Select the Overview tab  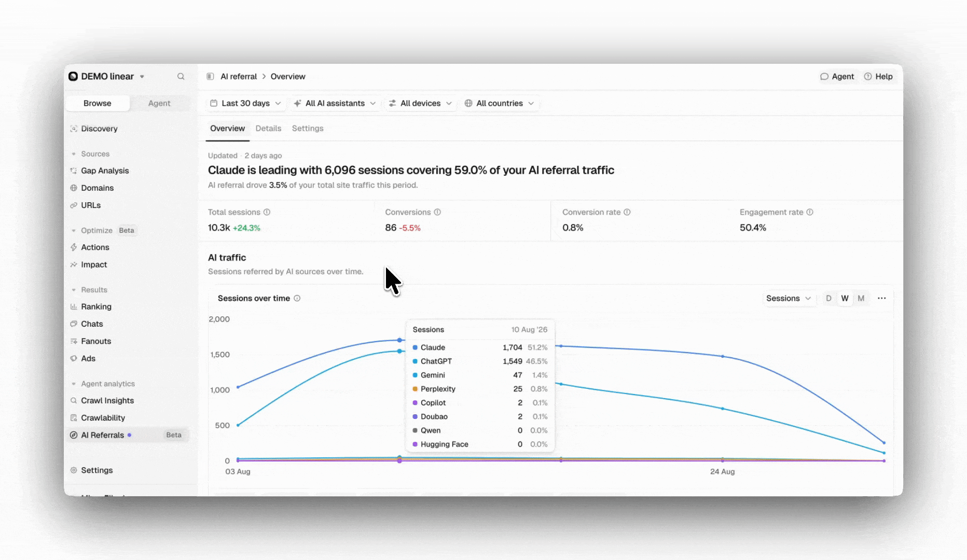(227, 129)
